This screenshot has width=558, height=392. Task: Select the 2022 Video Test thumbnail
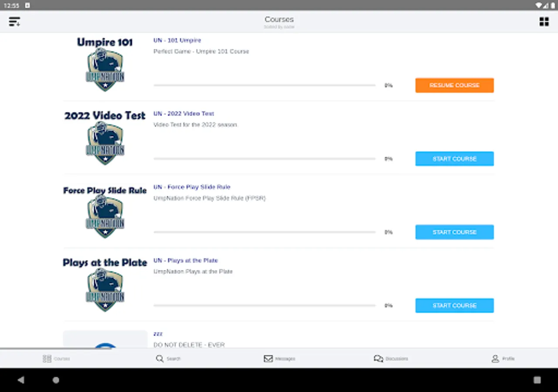click(x=105, y=137)
